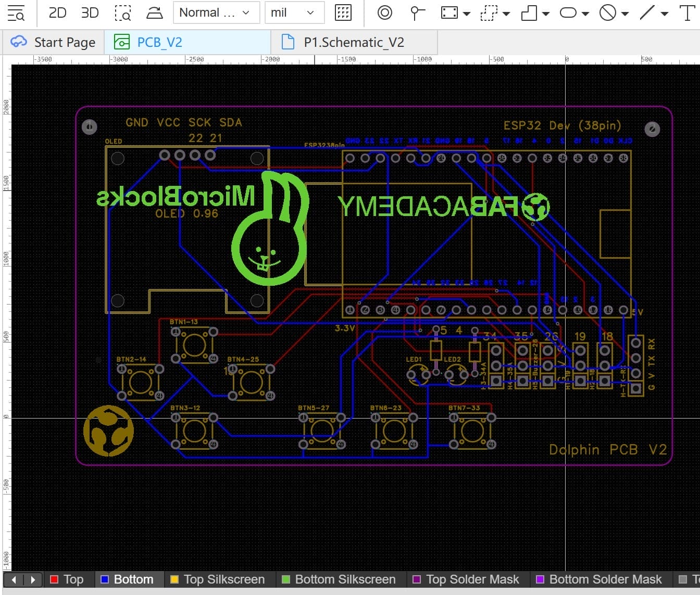Click the Top Solder Mask color swatch
700x595 pixels.
pyautogui.click(x=417, y=579)
